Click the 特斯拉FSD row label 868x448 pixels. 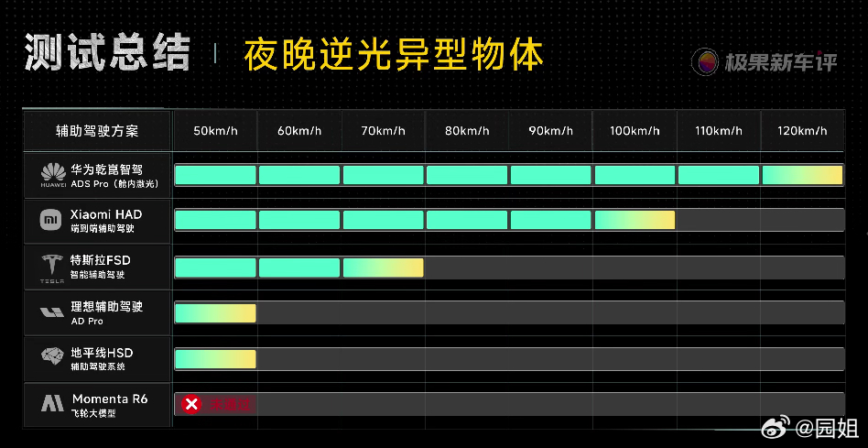click(101, 260)
